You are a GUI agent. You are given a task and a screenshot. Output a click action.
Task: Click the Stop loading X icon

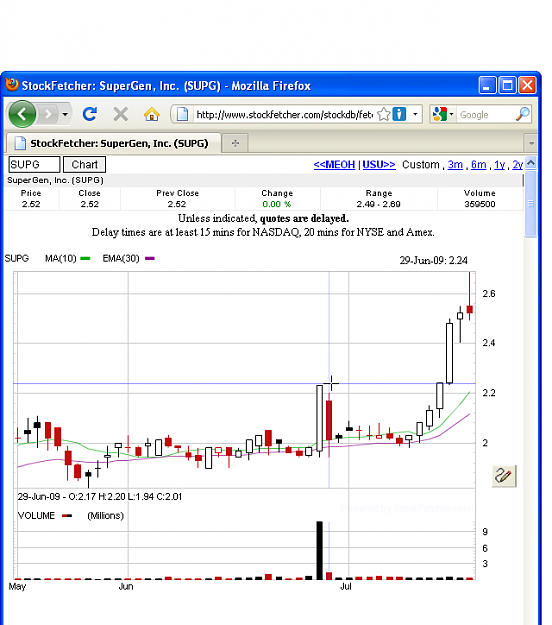(x=120, y=114)
